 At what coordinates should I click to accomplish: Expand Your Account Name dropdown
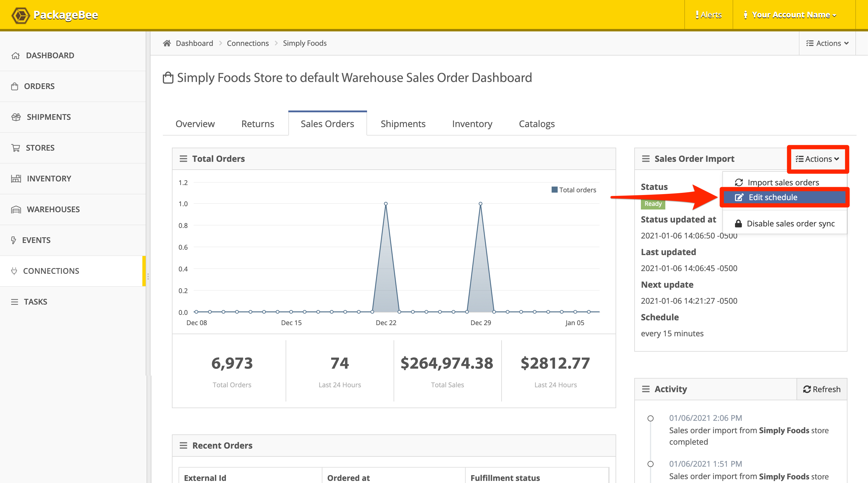click(790, 15)
